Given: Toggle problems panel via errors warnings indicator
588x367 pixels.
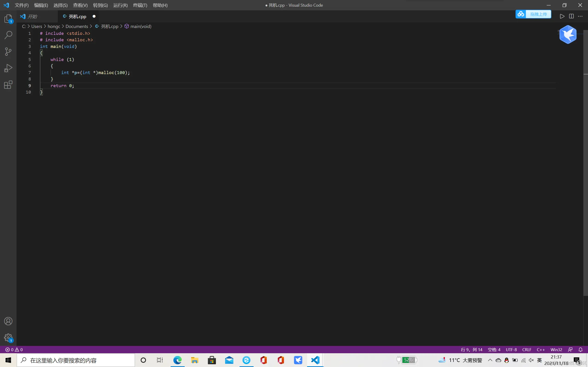Looking at the screenshot, I should coord(14,350).
